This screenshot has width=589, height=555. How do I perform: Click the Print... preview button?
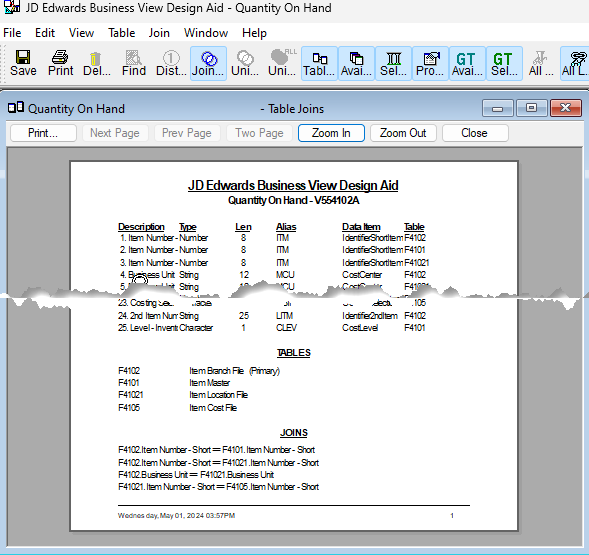coord(43,133)
